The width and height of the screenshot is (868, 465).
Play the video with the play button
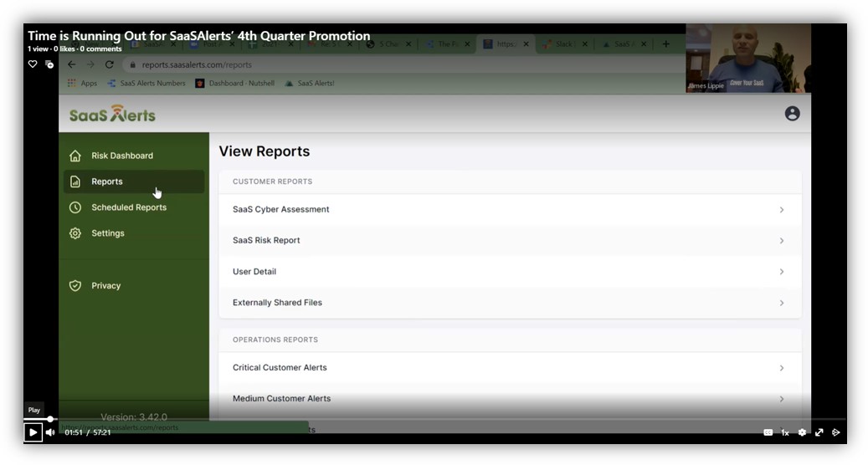click(33, 432)
